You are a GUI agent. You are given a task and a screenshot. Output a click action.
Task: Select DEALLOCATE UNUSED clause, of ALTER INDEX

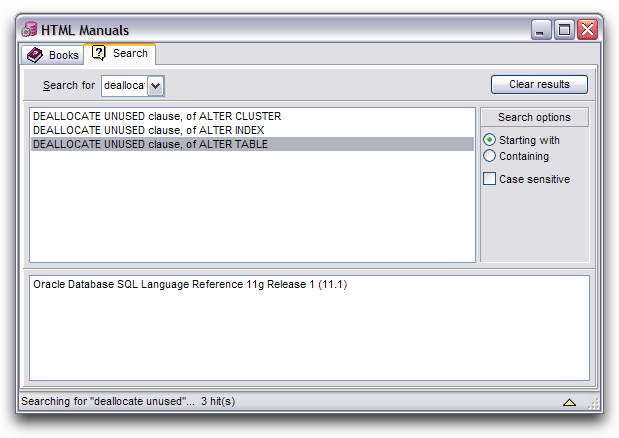(x=252, y=130)
